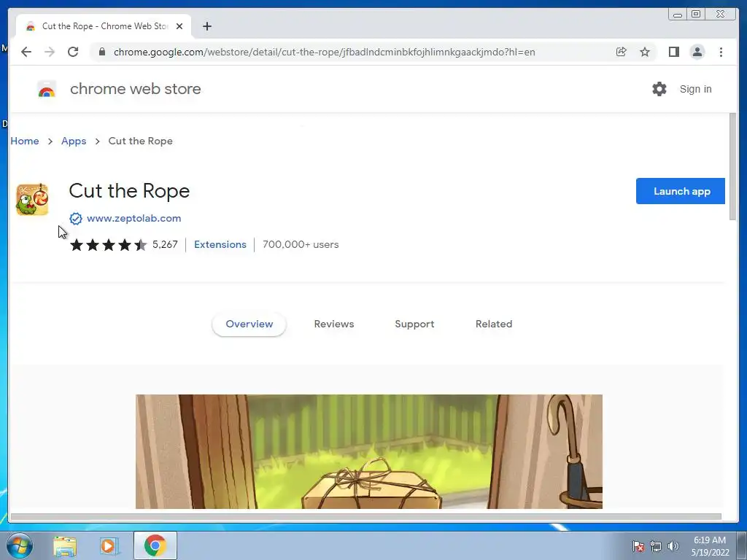This screenshot has width=747, height=560.
Task: Open the Extensions category link
Action: 220,245
